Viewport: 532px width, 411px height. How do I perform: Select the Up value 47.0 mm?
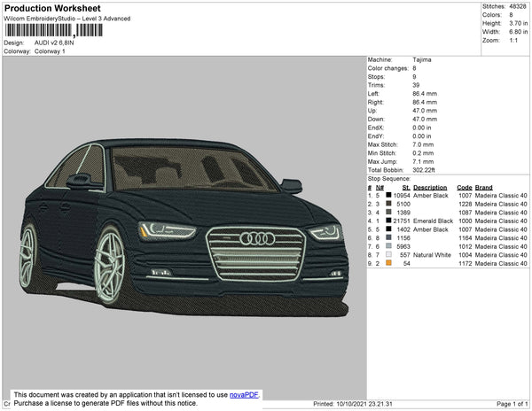click(425, 111)
